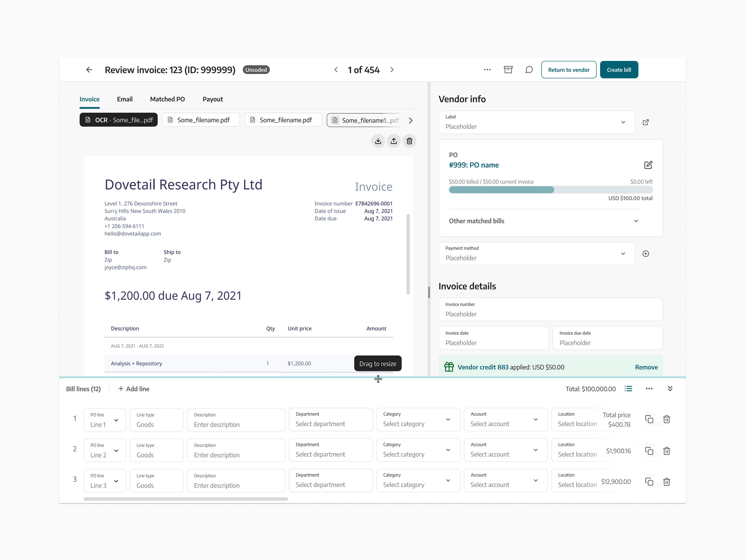Open vendor label in external link icon
745x560 pixels.
pos(646,122)
